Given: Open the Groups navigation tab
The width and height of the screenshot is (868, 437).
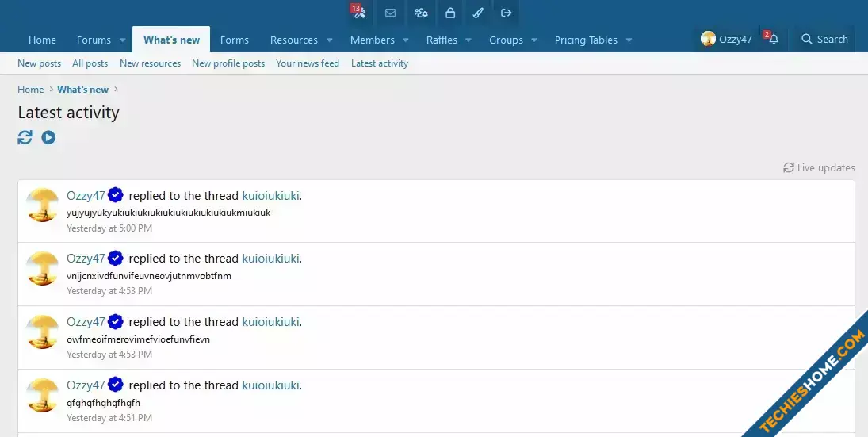Looking at the screenshot, I should click(x=506, y=40).
